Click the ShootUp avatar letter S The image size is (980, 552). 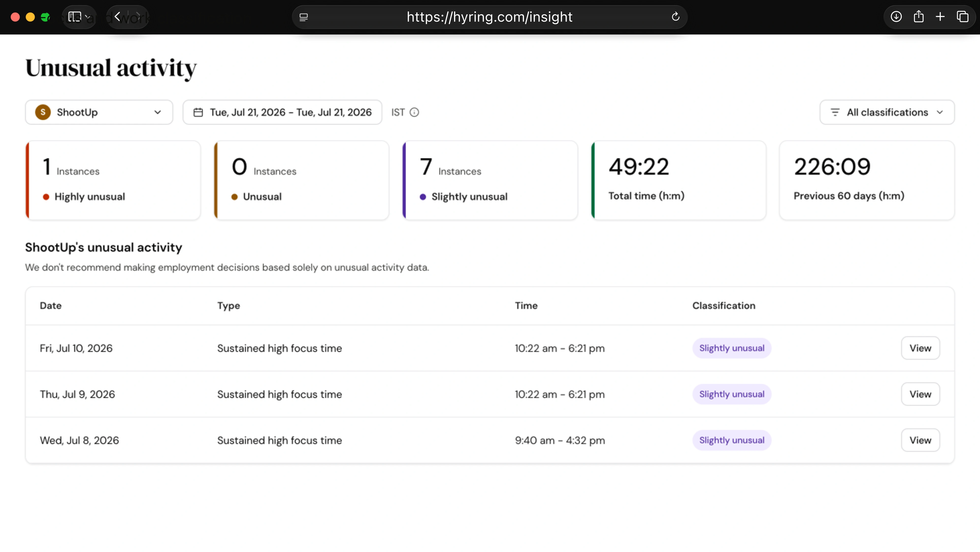pos(43,112)
